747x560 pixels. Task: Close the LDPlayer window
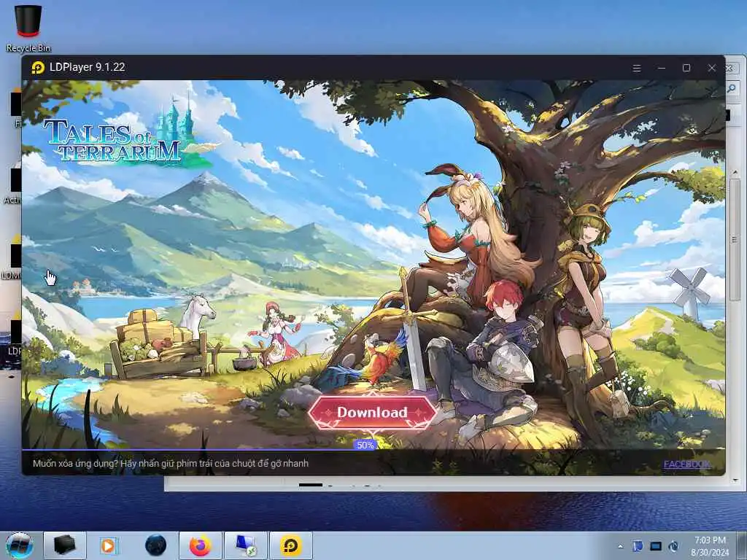coord(712,68)
